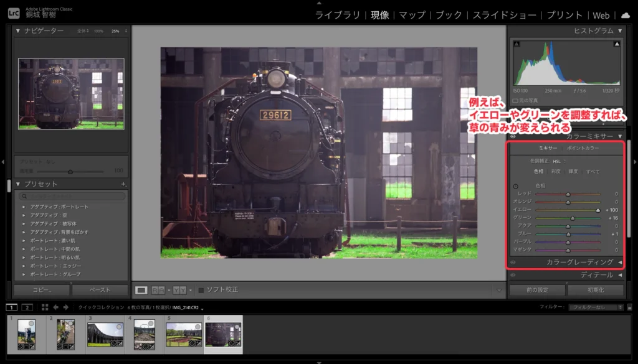This screenshot has height=364, width=638.
Task: Toggle the カラーミキサー panel eye switch
Action: coord(512,136)
